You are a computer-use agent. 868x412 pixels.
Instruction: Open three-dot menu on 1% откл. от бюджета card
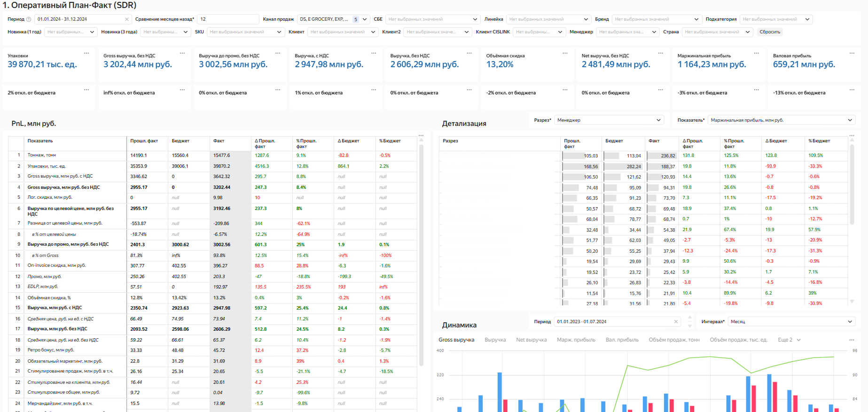pos(374,90)
